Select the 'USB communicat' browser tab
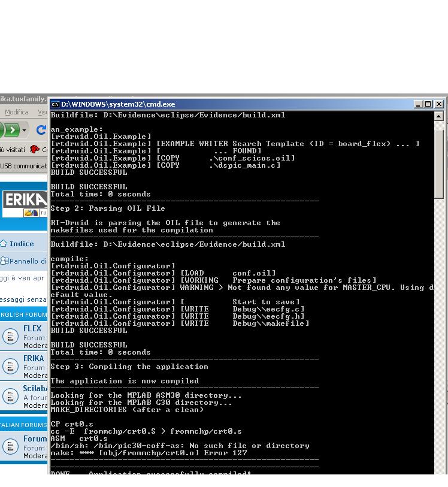The height and width of the screenshot is (487, 448). point(23,166)
